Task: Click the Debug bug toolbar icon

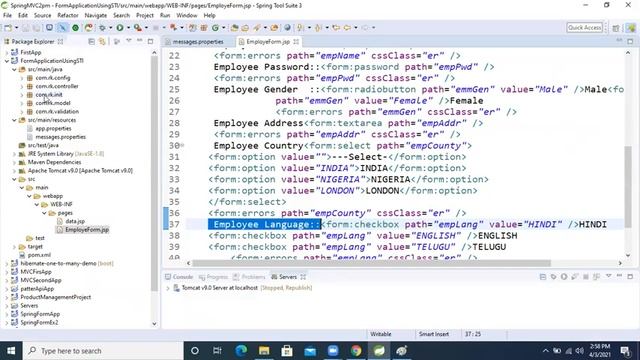Action: (102, 28)
